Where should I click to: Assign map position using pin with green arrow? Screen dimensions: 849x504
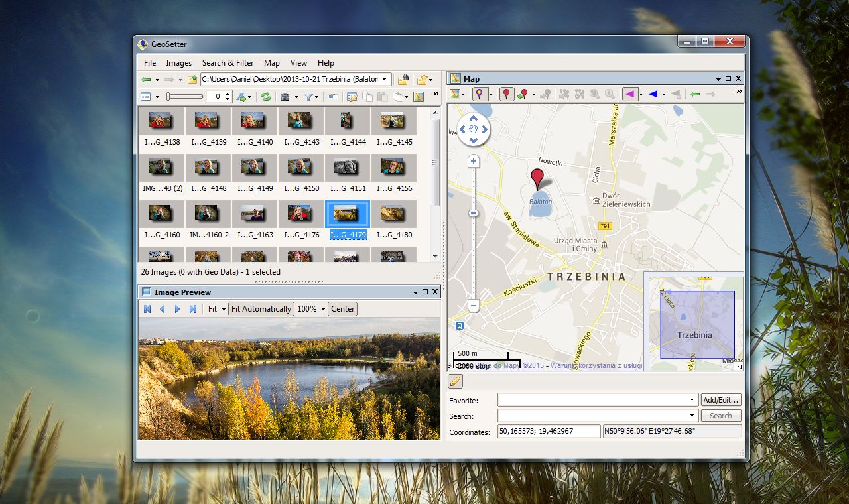[x=523, y=94]
